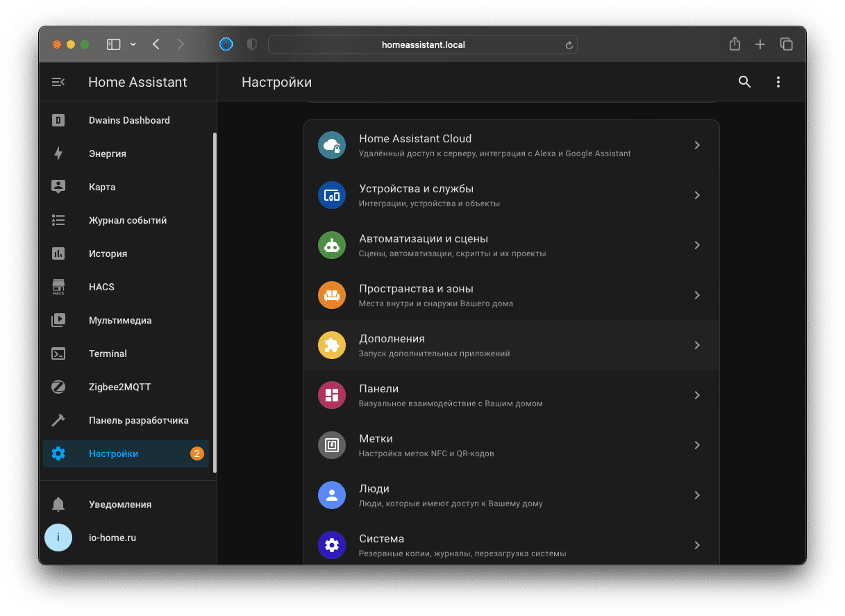Select Уведомления in the sidebar
845x616 pixels.
[126, 504]
